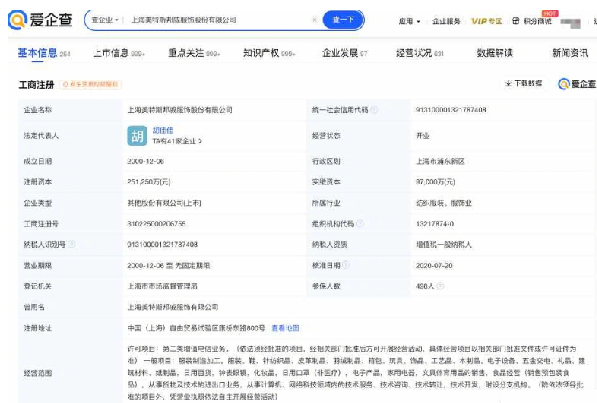Open the 企业服务 link
Image resolution: width=597 pixels, height=403 pixels.
(x=446, y=21)
